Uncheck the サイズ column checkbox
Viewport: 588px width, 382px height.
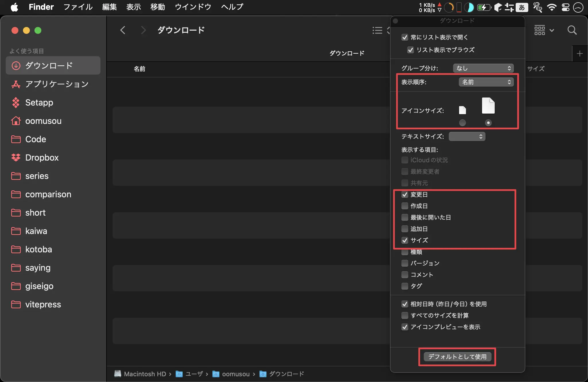[405, 240]
